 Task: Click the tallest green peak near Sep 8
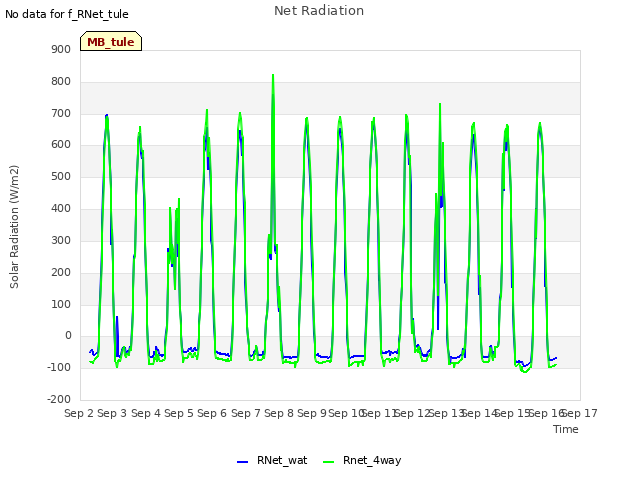point(273,76)
